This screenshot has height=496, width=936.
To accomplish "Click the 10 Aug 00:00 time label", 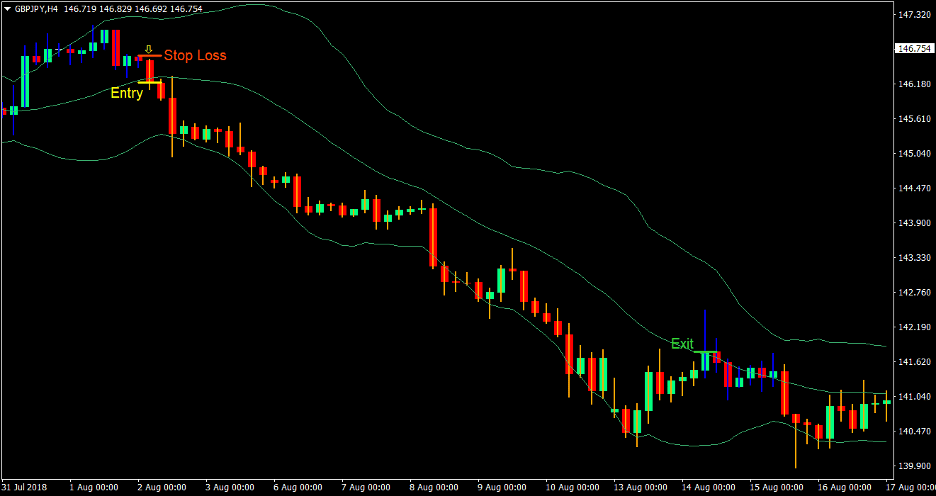I will pyautogui.click(x=574, y=488).
